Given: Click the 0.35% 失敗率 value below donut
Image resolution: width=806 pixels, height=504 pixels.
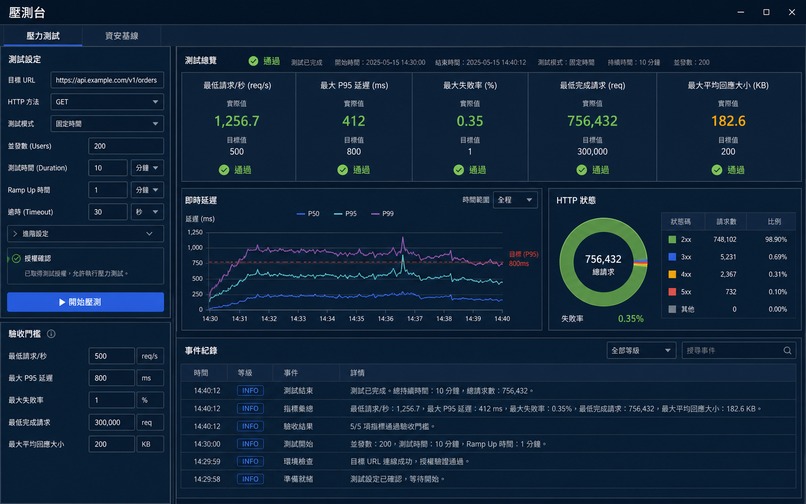Looking at the screenshot, I should (631, 319).
